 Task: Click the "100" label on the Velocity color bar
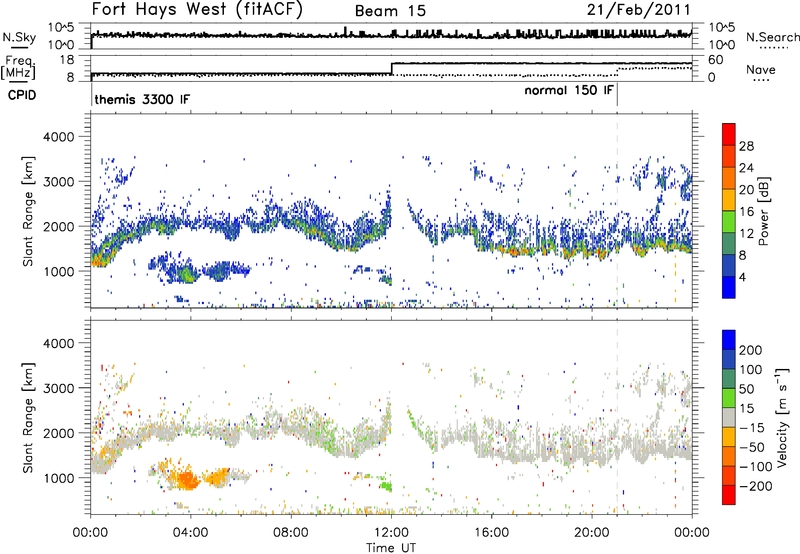tap(751, 369)
